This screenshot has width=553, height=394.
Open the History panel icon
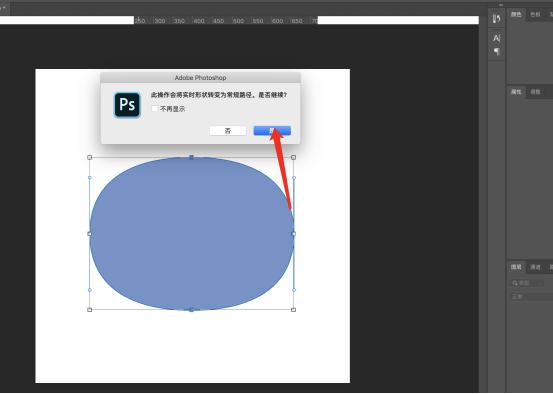click(x=496, y=18)
